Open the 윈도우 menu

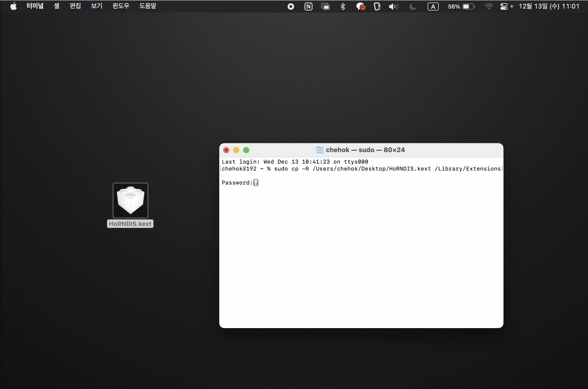pyautogui.click(x=121, y=6)
